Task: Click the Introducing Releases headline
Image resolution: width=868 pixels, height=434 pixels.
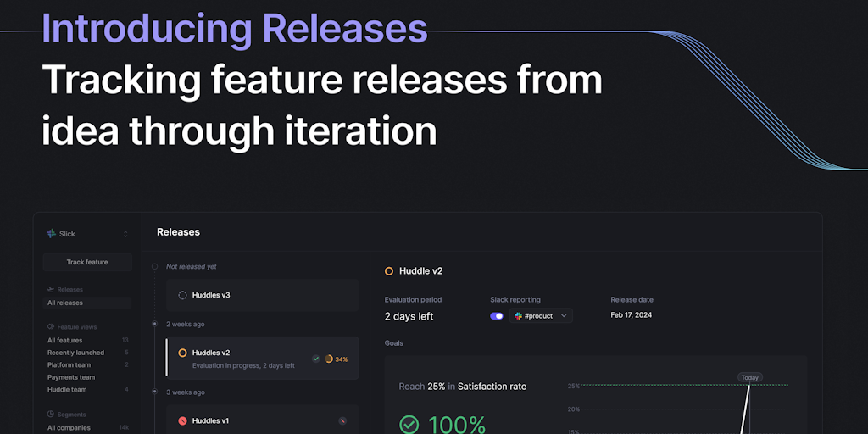Action: [235, 28]
